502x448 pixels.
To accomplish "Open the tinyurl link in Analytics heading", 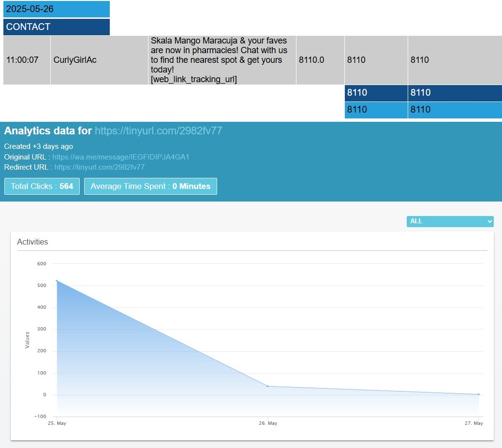I will [158, 130].
